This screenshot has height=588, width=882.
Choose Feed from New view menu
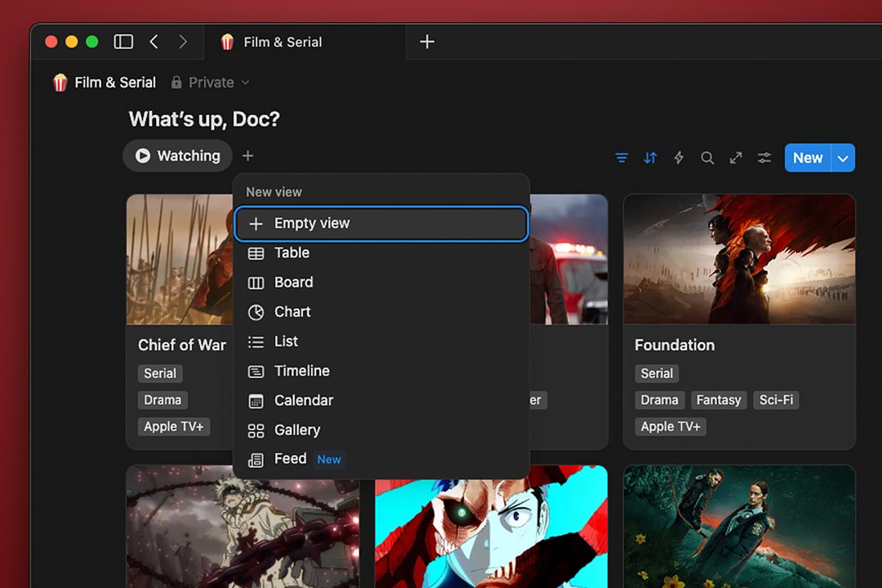pyautogui.click(x=381, y=459)
